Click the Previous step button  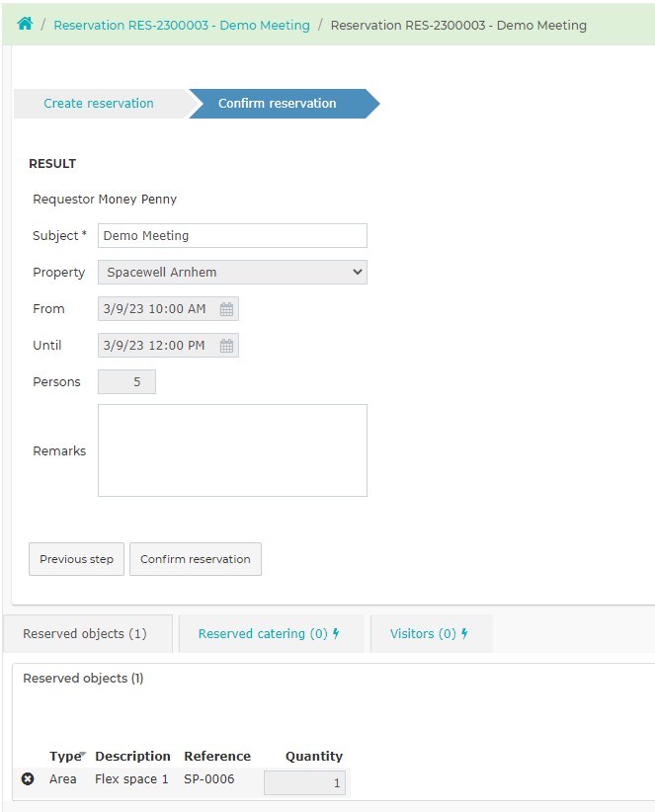(x=77, y=559)
